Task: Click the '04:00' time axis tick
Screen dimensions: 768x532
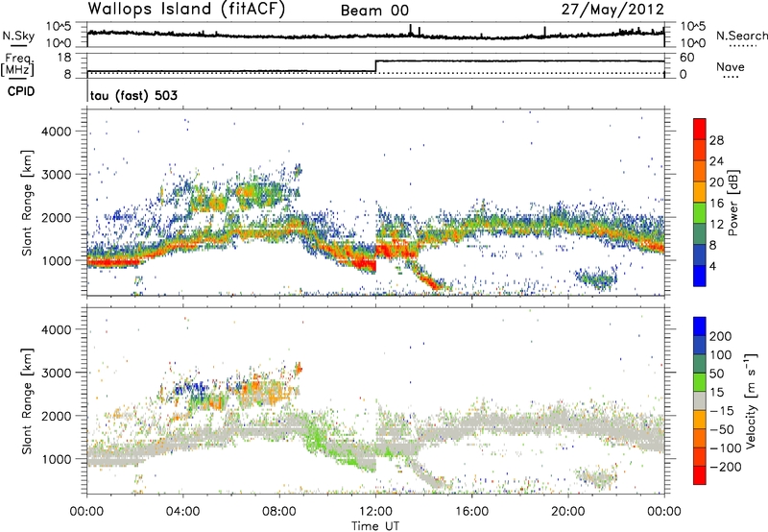Action: click(183, 512)
